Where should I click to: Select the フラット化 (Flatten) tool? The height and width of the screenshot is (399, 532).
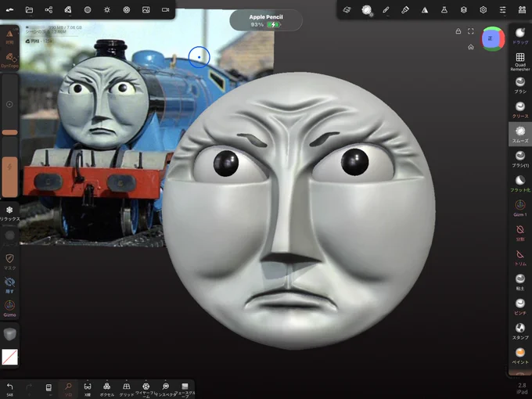(520, 184)
